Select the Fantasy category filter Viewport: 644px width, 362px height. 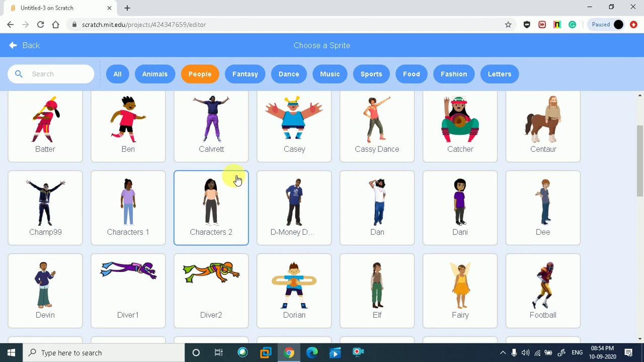click(x=245, y=74)
